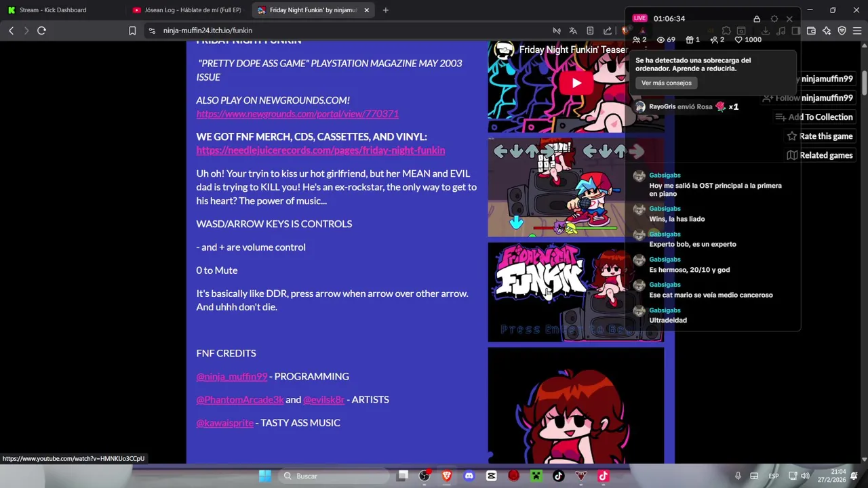Viewport: 868px width, 488px height.
Task: Click Gabsigabs name on 'Wins, la has liado'
Action: pos(665,209)
